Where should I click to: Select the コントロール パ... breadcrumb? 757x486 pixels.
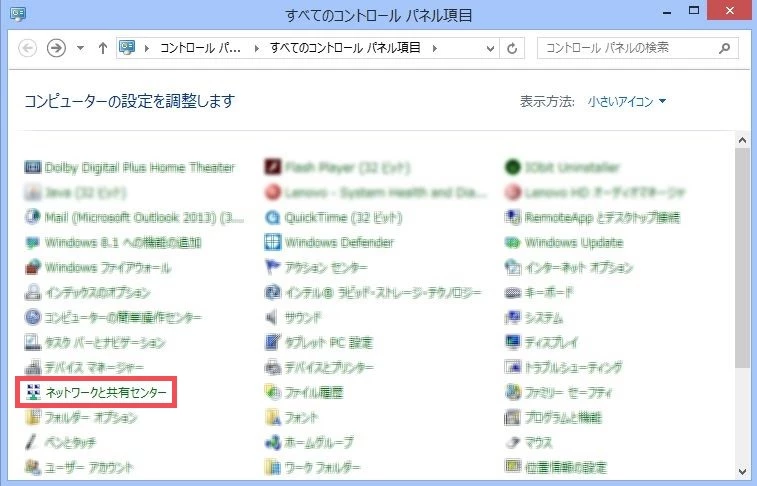200,48
